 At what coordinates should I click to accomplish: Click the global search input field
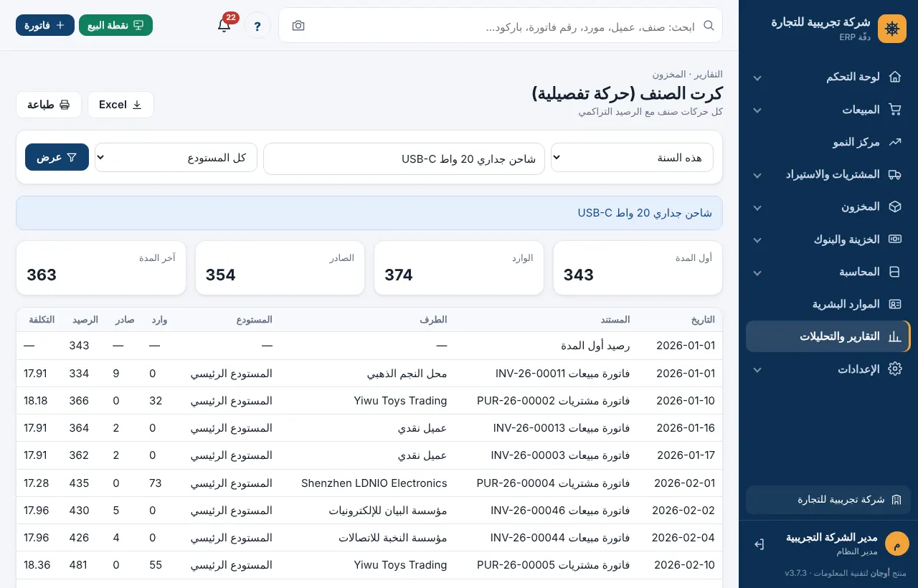pyautogui.click(x=501, y=26)
